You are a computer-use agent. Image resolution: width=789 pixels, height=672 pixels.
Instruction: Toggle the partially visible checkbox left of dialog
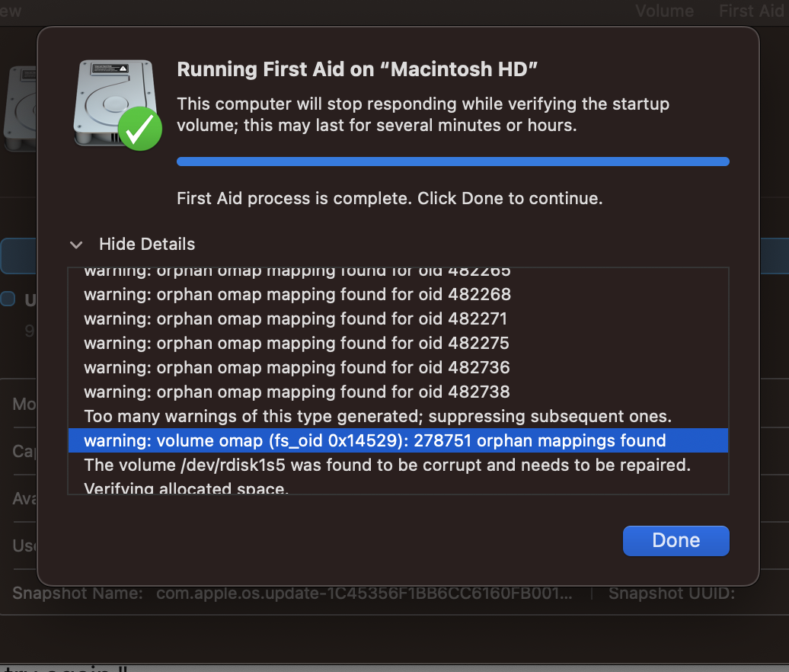coord(8,299)
